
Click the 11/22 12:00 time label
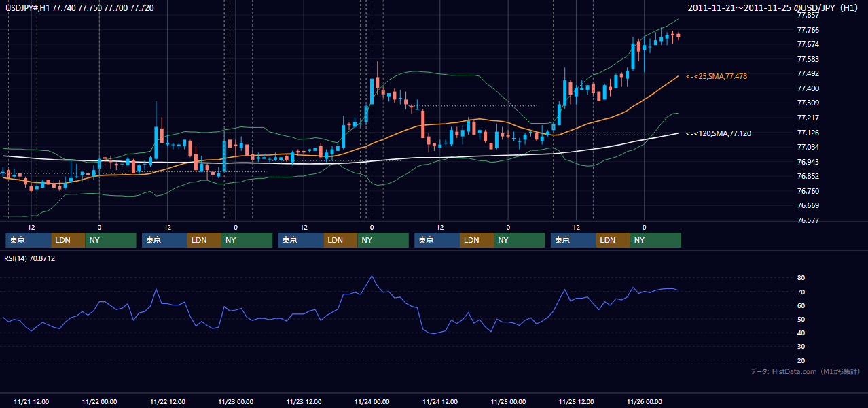click(167, 401)
